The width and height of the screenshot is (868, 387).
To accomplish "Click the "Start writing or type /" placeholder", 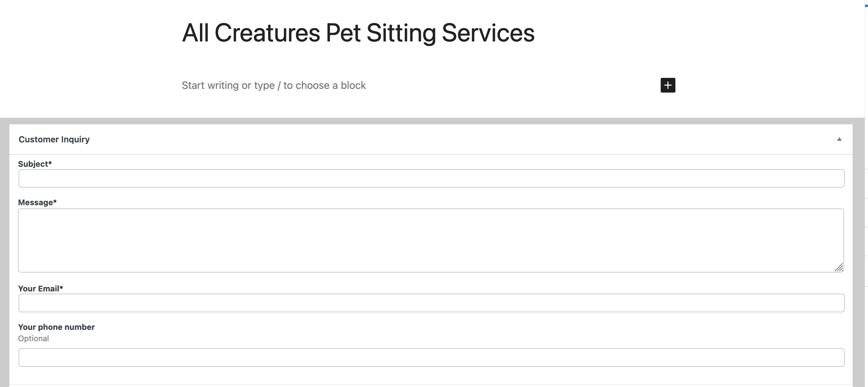I will pos(274,86).
